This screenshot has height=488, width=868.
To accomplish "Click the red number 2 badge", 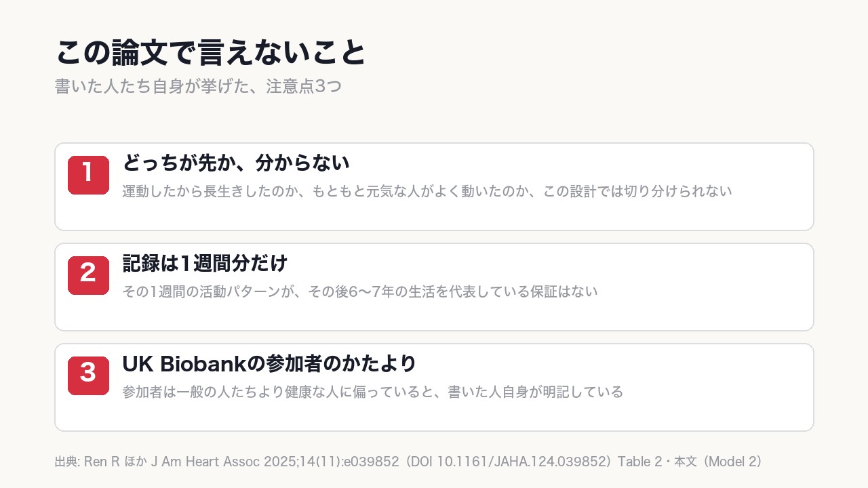I will tap(88, 275).
